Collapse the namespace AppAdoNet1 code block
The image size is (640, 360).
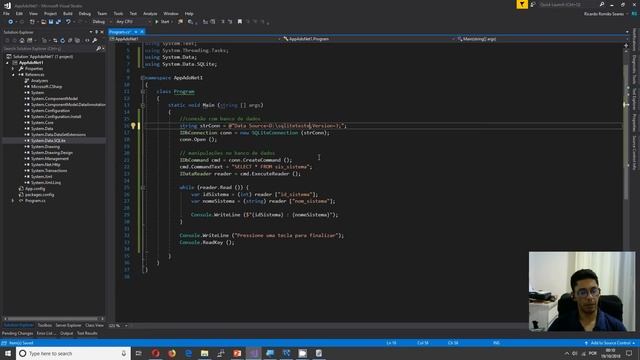pos(142,78)
